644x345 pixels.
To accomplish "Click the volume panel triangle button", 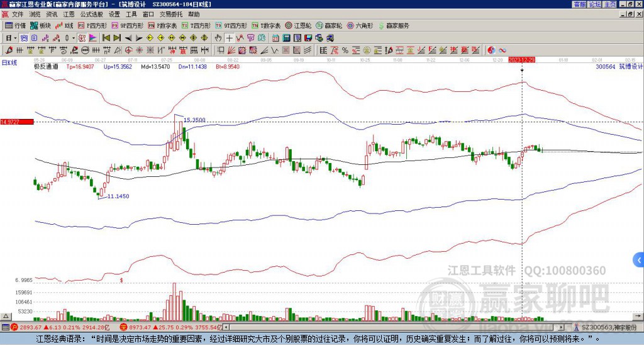I will [6, 316].
